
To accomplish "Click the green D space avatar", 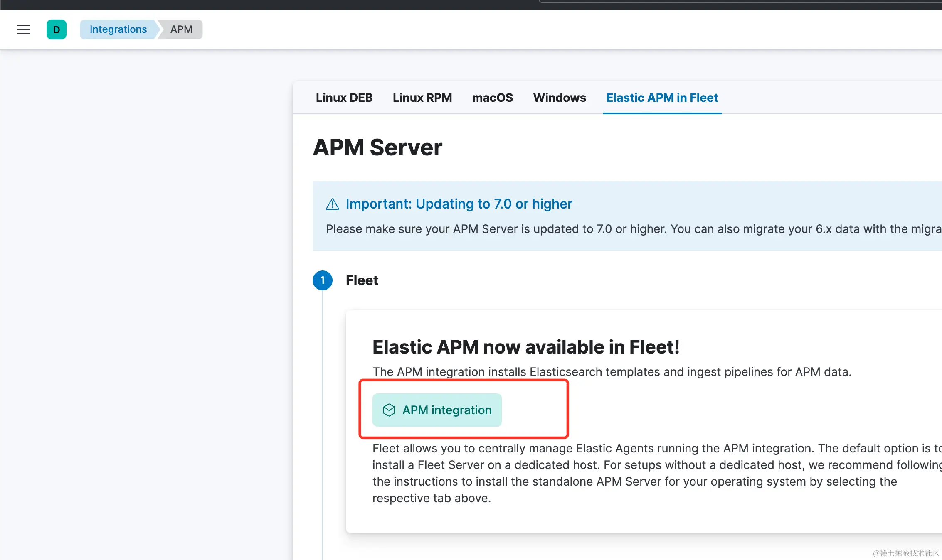I will point(57,29).
